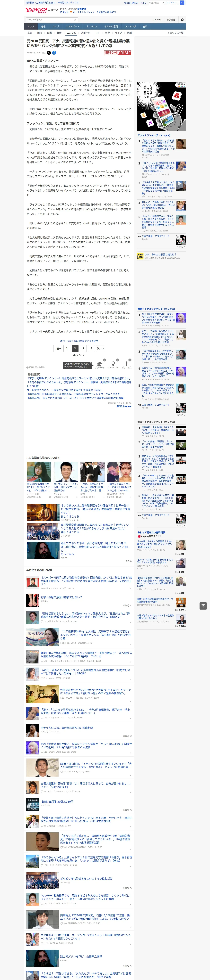Open the 「コア視聴率0.9%」 NewsLOG thumbnail
This screenshot has height=980, width=210.
(x=42, y=637)
